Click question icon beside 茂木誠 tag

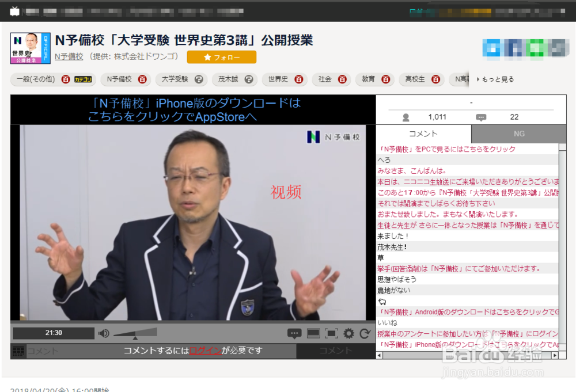(x=249, y=79)
